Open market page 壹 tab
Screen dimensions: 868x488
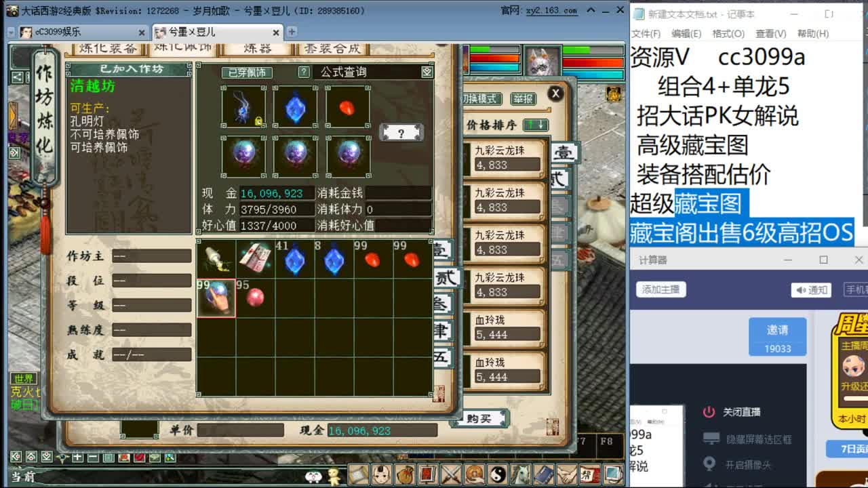click(x=564, y=153)
